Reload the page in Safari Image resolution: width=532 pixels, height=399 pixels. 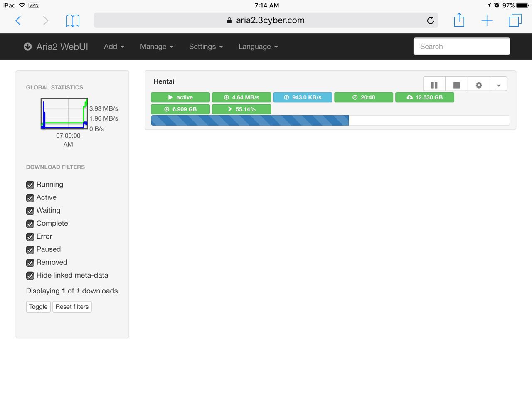(430, 20)
